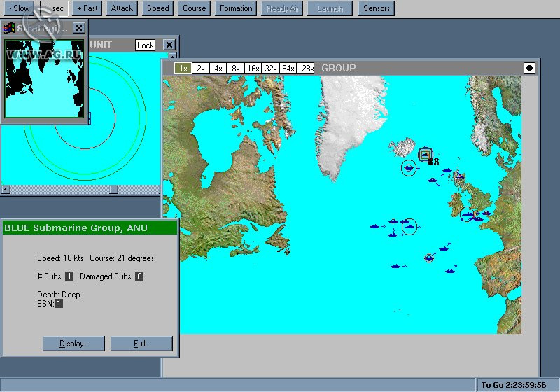Open the Course command
Viewport: 560px width, 392px height.
click(x=195, y=8)
